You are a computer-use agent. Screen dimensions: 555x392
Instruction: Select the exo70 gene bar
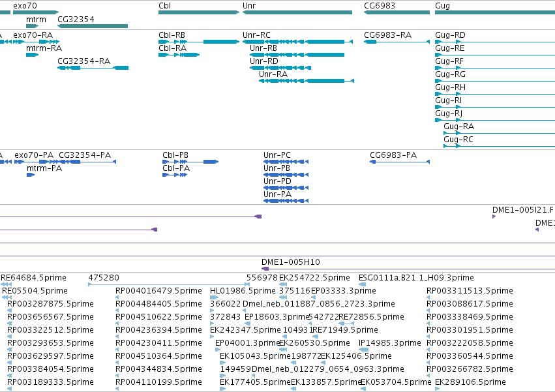tap(36, 12)
